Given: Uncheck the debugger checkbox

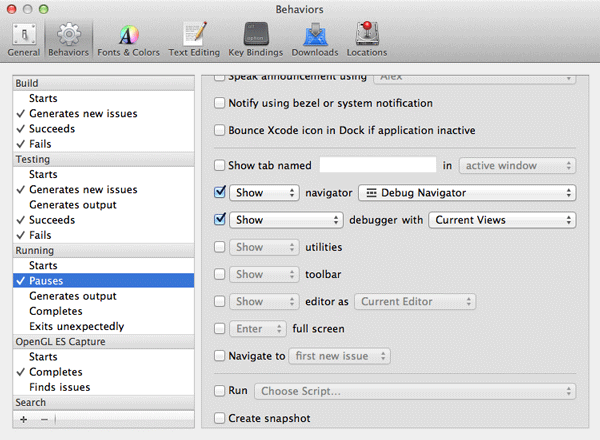Looking at the screenshot, I should point(220,219).
